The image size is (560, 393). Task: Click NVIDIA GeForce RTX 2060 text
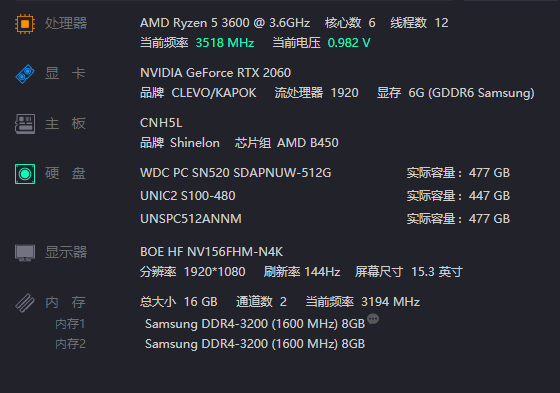215,73
